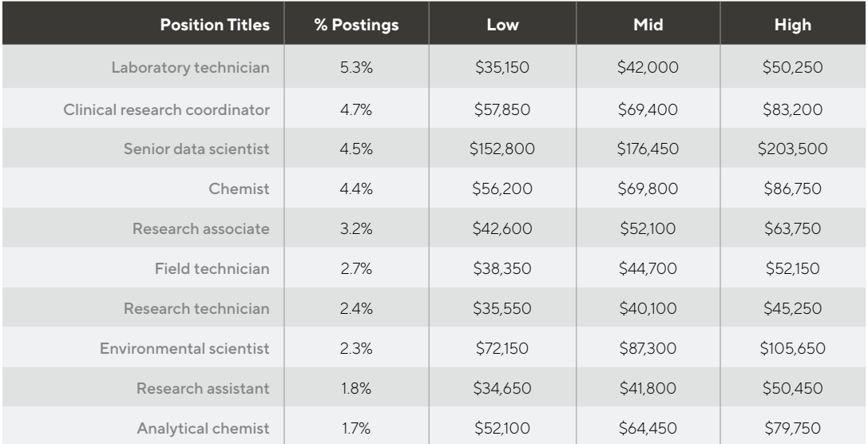Select the Research assistant title
Screen dimensions: 868x444
pyautogui.click(x=203, y=389)
